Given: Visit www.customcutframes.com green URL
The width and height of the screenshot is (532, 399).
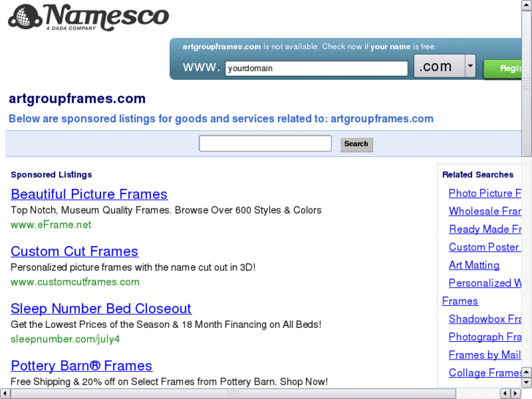Looking at the screenshot, I should coord(75,282).
